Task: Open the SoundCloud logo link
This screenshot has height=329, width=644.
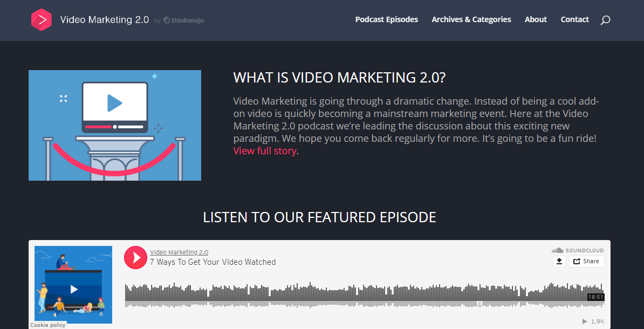Action: [578, 251]
